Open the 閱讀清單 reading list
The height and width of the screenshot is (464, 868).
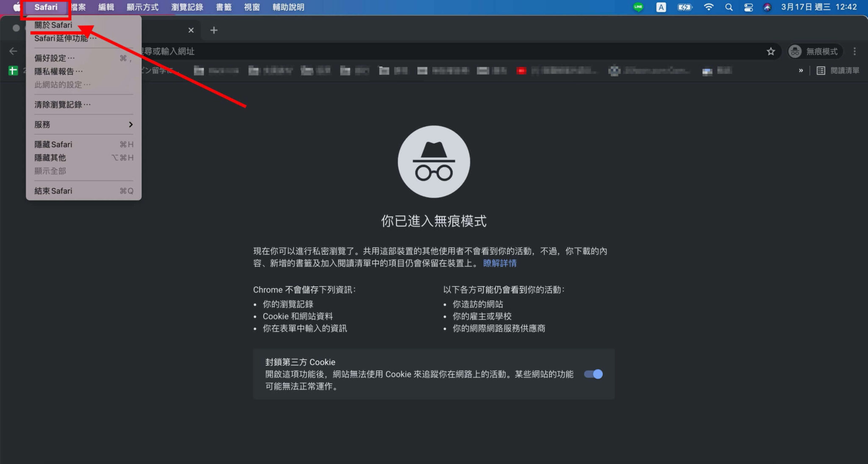point(838,70)
